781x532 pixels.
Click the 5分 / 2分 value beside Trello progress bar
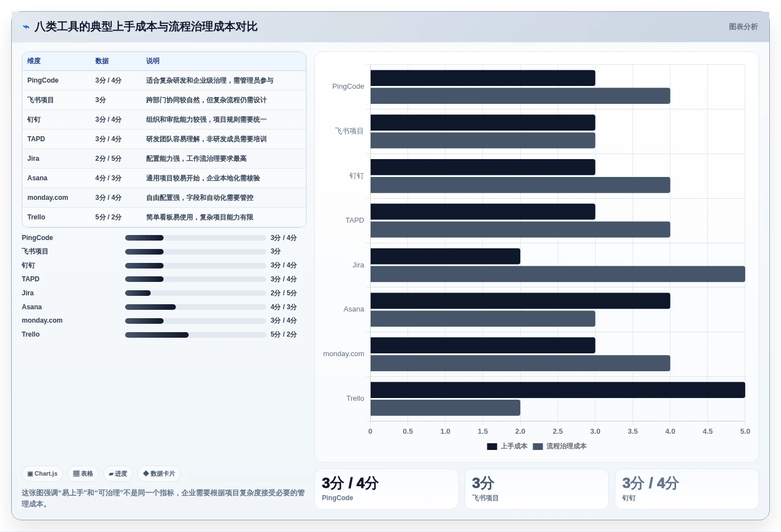(284, 335)
